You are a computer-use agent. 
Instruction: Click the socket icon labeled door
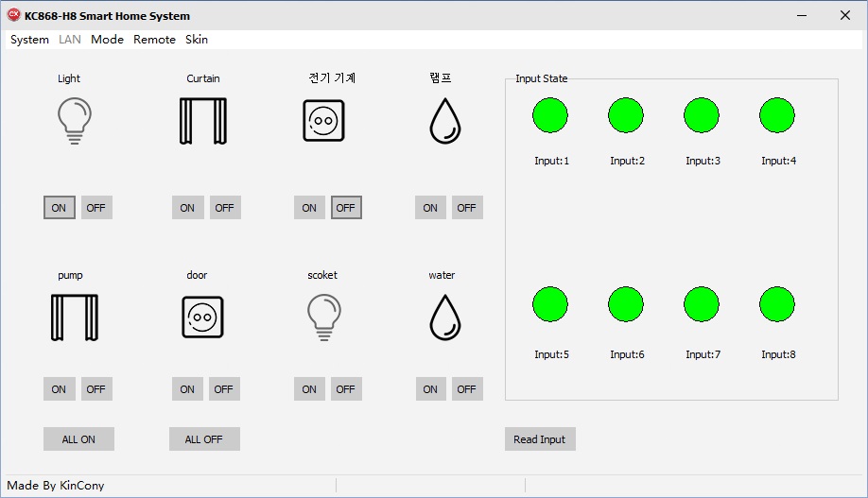tap(202, 318)
